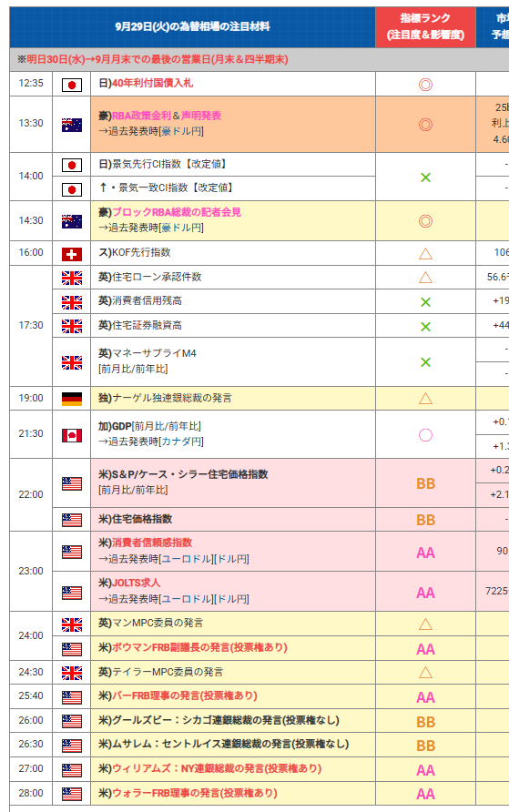The image size is (509, 812).
Task: Click time cell 28:00
Action: tap(31, 793)
